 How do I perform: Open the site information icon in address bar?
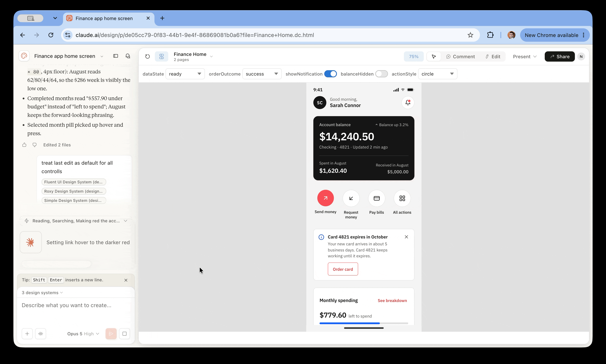point(68,35)
